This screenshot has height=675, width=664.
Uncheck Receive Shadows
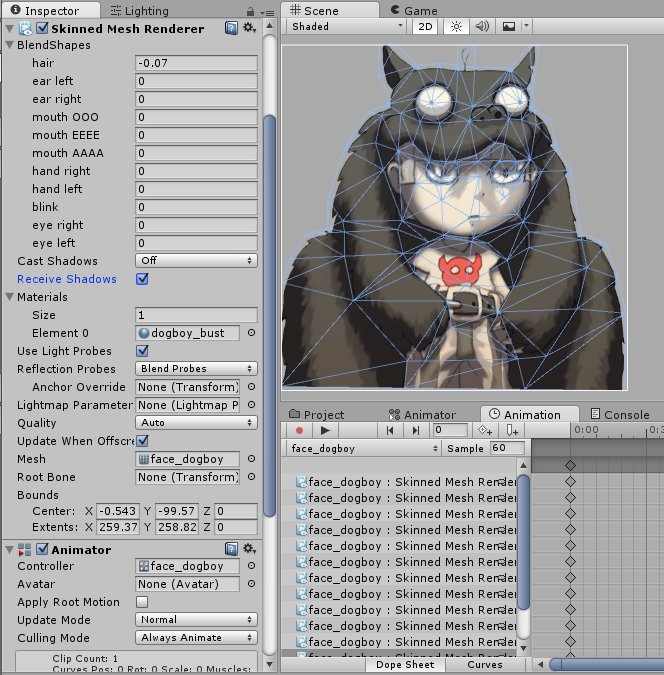click(x=142, y=279)
